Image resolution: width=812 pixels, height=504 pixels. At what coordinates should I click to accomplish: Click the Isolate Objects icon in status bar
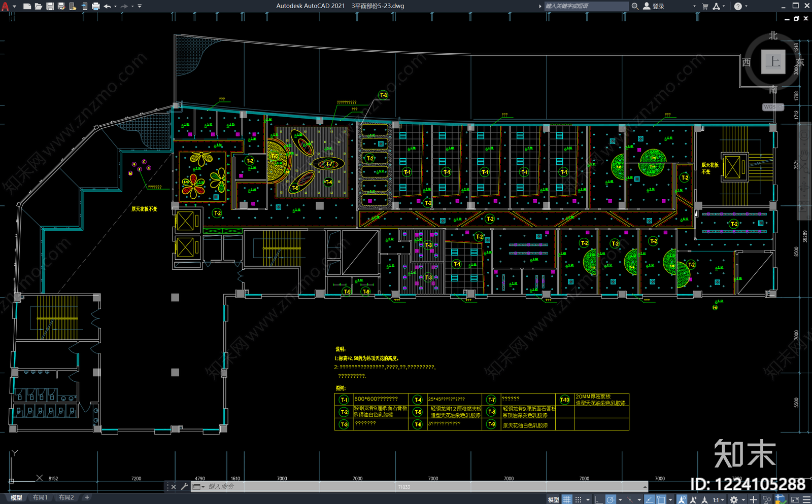click(767, 500)
